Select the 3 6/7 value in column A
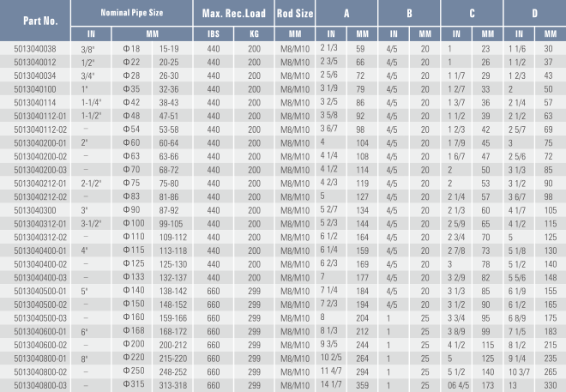The height and width of the screenshot is (392, 566). point(328,128)
